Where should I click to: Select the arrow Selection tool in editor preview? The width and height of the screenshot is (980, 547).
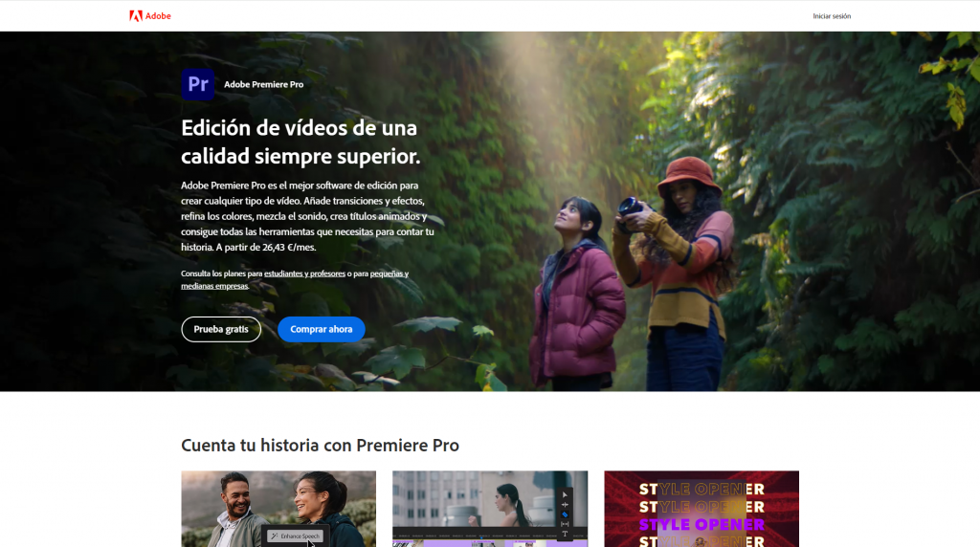point(565,494)
